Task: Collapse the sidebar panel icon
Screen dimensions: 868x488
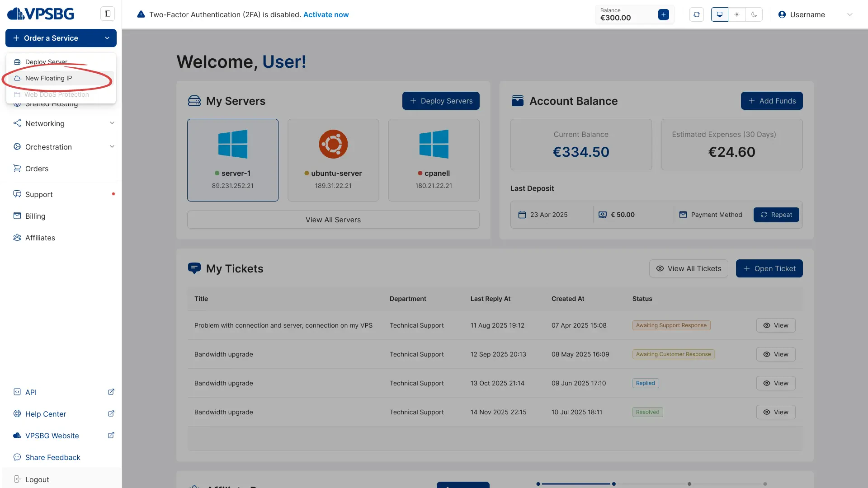Action: point(108,14)
